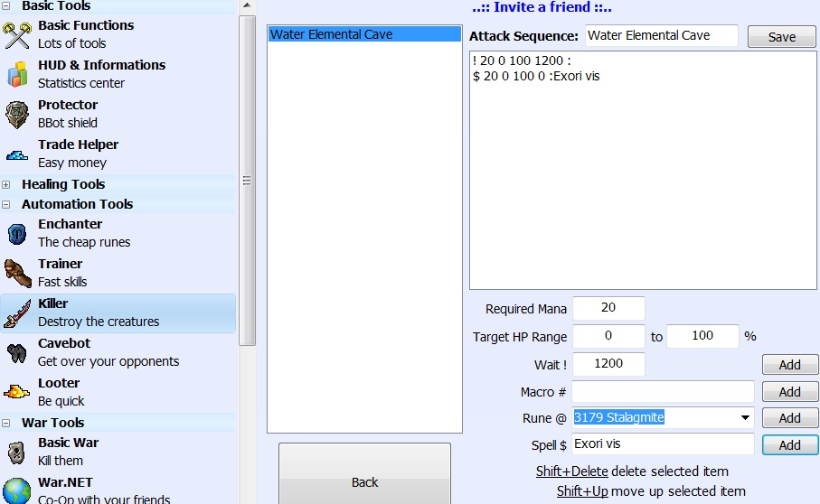The width and height of the screenshot is (820, 504).
Task: Click the Required Mana input field
Action: coord(608,308)
